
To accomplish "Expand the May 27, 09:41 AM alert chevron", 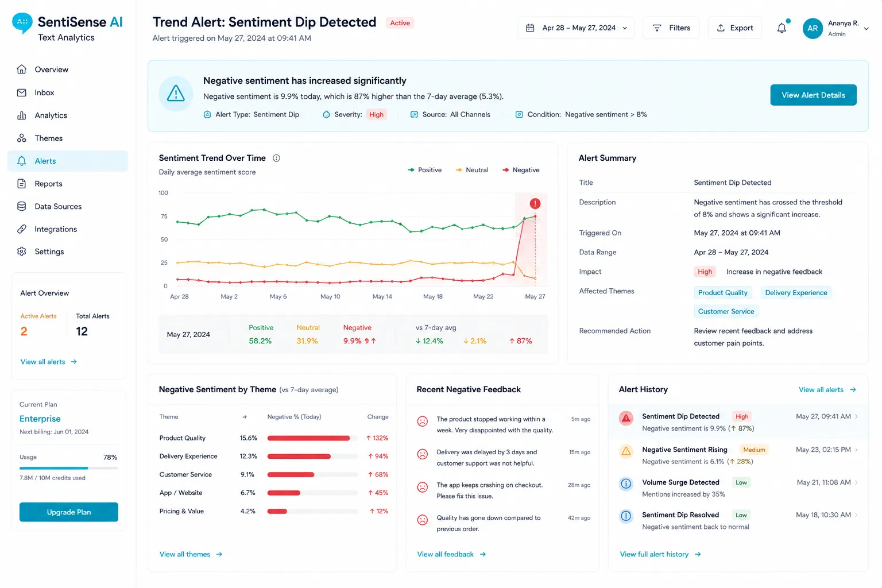I will point(857,417).
